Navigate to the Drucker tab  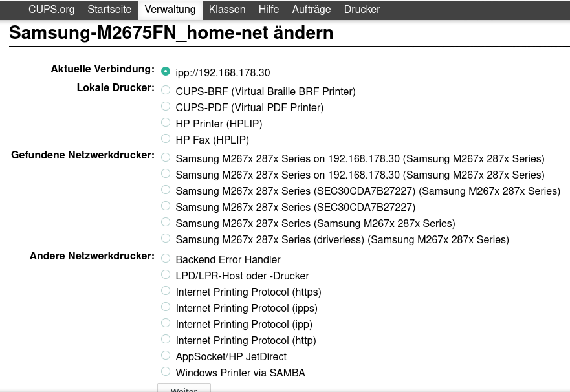pos(362,10)
